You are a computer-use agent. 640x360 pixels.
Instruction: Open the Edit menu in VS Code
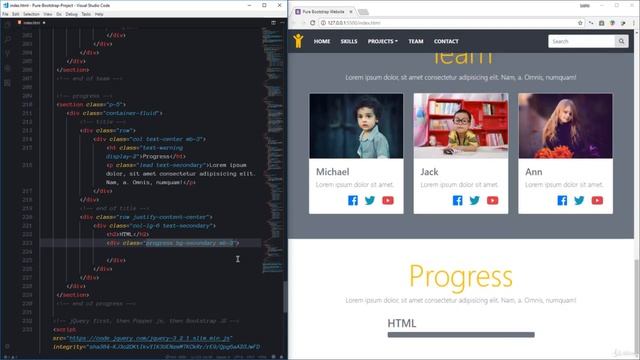[16, 14]
